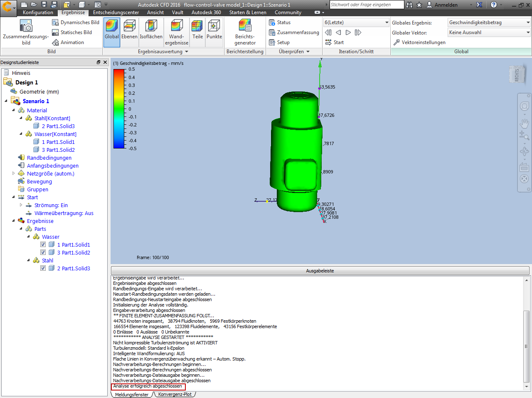Click the Orbit tool in navigation bar
The height and width of the screenshot is (398, 532).
click(x=524, y=151)
